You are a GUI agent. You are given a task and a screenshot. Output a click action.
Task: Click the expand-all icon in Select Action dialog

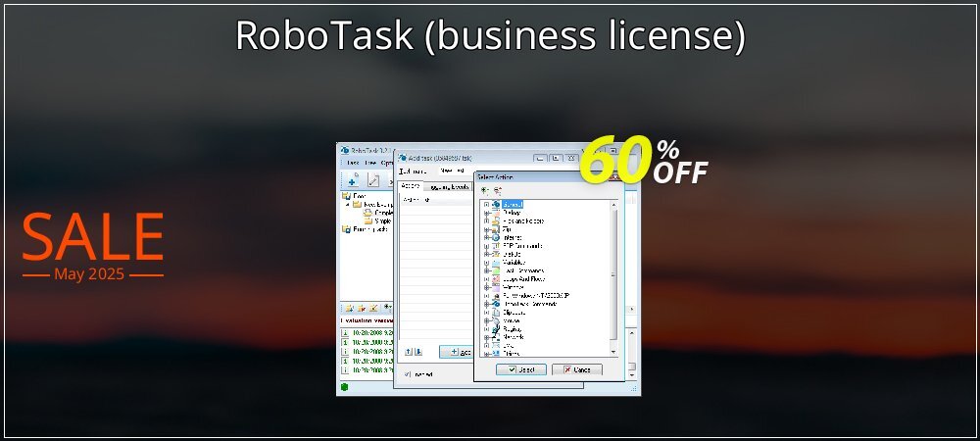tap(484, 190)
